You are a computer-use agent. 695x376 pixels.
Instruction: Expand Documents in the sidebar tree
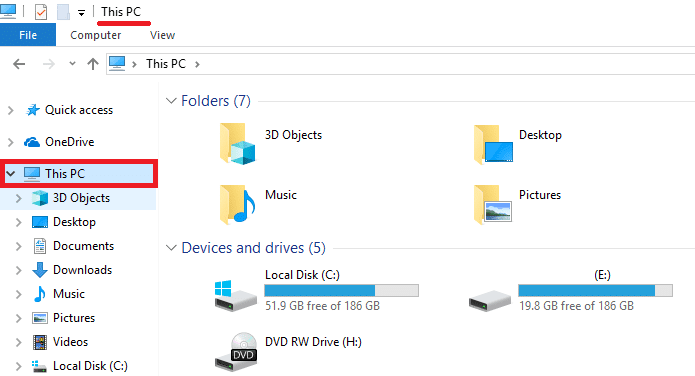[19, 246]
